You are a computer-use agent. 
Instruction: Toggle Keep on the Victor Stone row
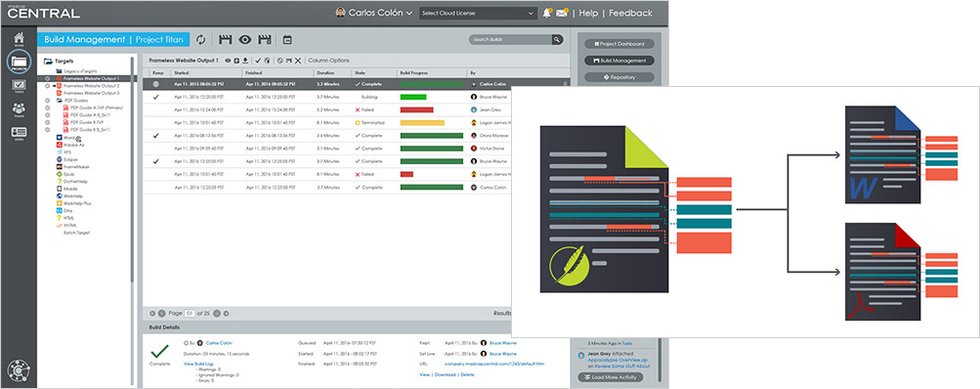click(155, 149)
